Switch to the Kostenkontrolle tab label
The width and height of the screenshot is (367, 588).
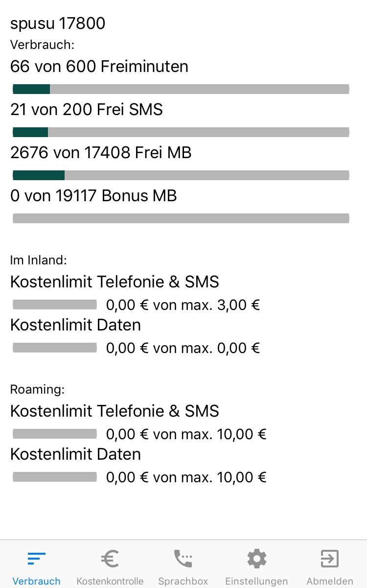point(110,581)
